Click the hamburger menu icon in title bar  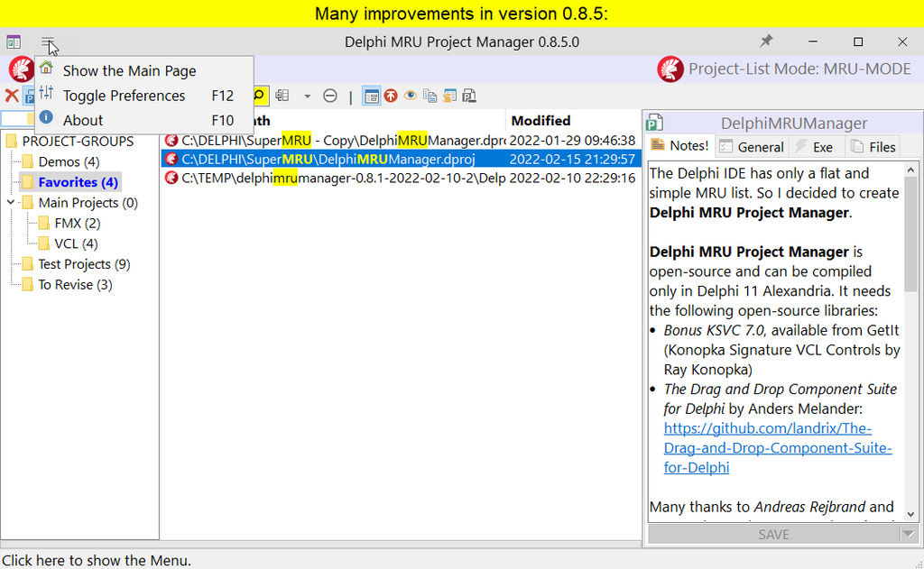[x=48, y=41]
